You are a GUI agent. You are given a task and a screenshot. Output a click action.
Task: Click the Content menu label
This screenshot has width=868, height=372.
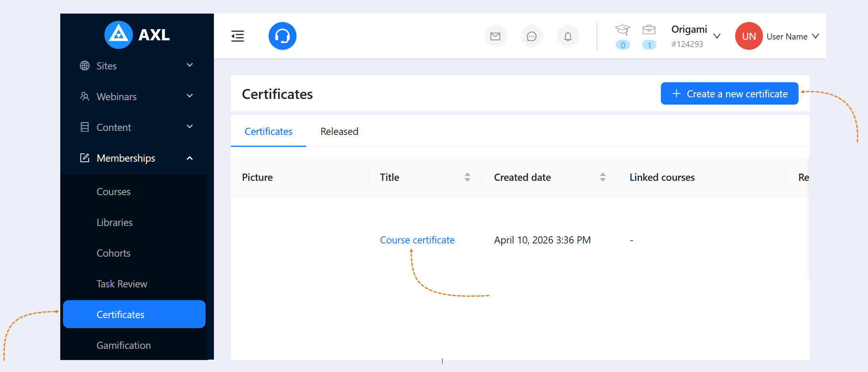(x=114, y=127)
